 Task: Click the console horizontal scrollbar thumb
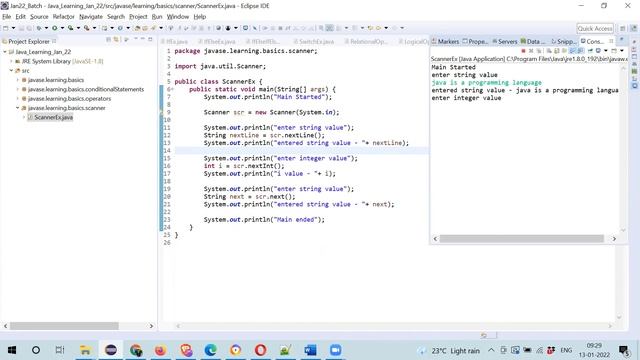[x=521, y=238]
